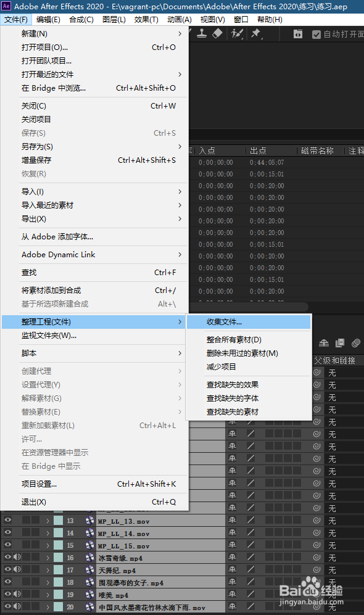Image resolution: width=364 pixels, height=615 pixels.
Task: Open 新建(N) submenu
Action: pos(94,34)
